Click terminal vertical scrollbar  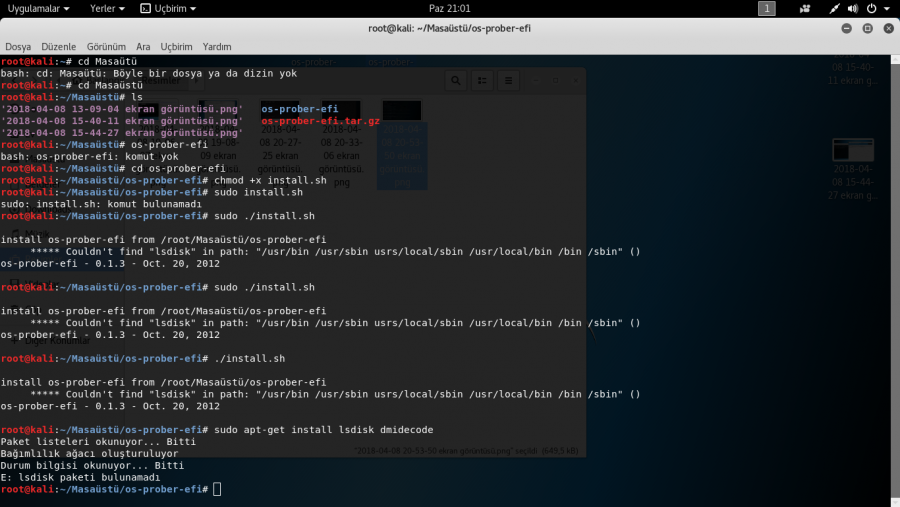tap(895, 280)
